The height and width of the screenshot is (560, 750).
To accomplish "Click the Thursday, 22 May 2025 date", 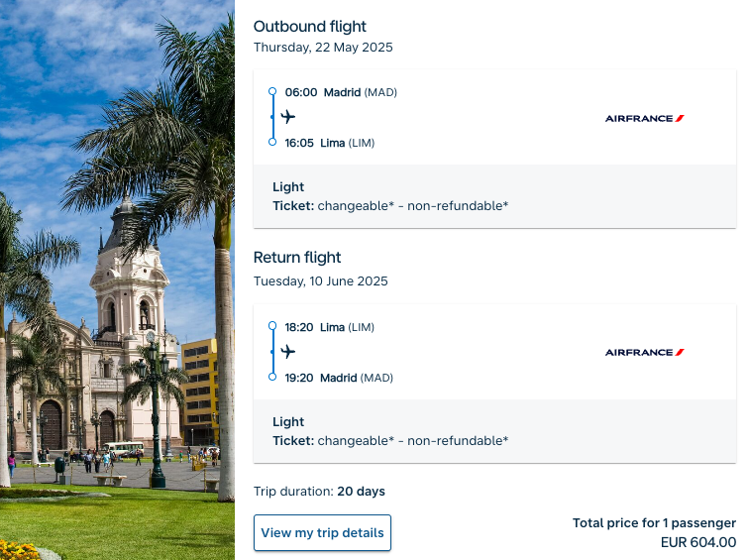I will point(323,48).
